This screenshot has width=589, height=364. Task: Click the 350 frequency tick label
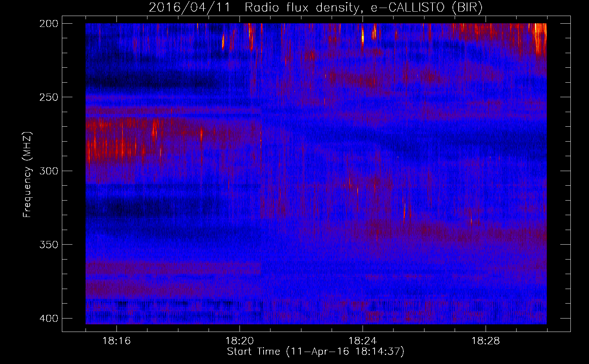(x=49, y=245)
